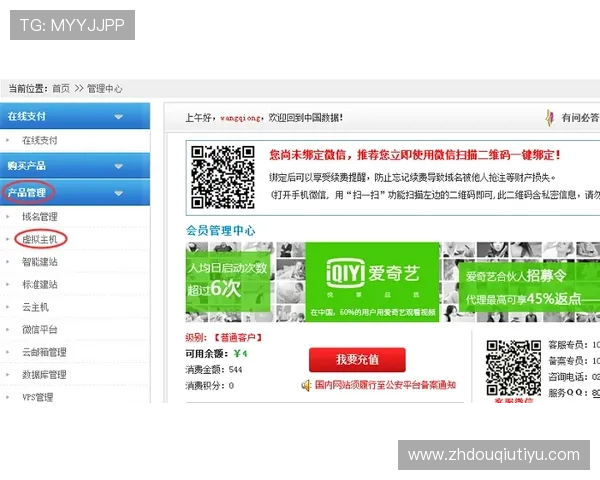
Task: Click the speaker icon beside the notice
Action: pos(306,385)
